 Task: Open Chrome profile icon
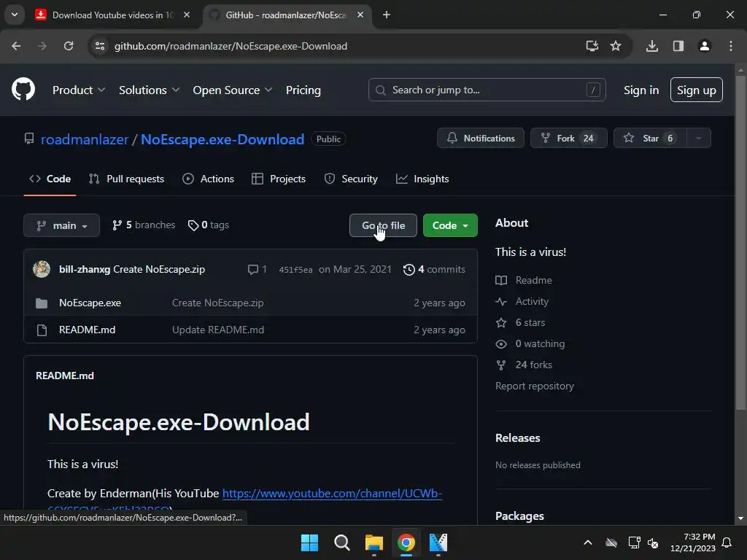pyautogui.click(x=704, y=46)
